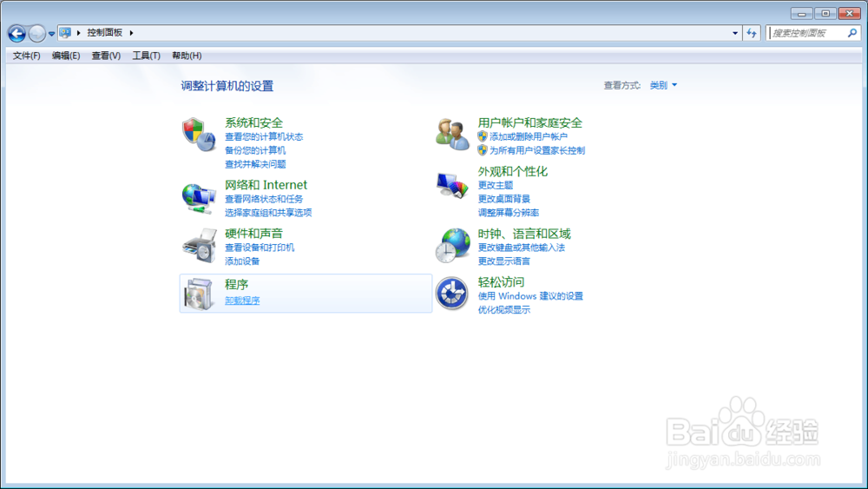Click the control panel icon in address bar

(65, 33)
